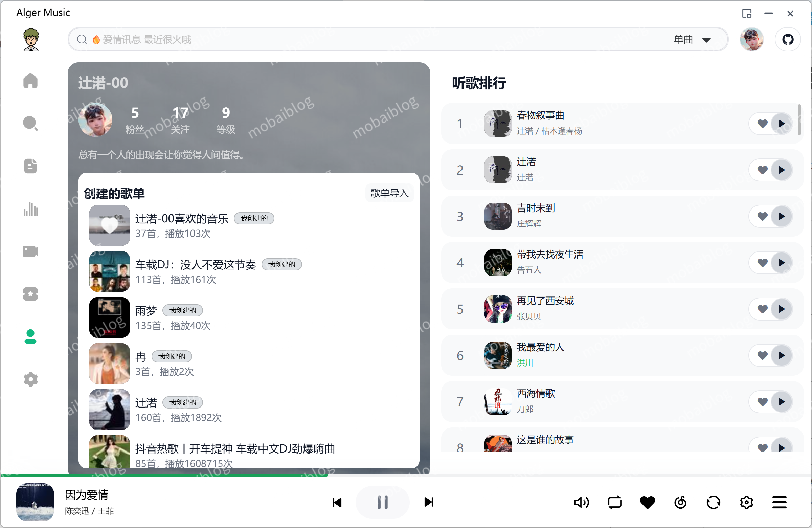This screenshot has height=528, width=812.
Task: Open the favorites collection sidebar icon
Action: (x=30, y=294)
